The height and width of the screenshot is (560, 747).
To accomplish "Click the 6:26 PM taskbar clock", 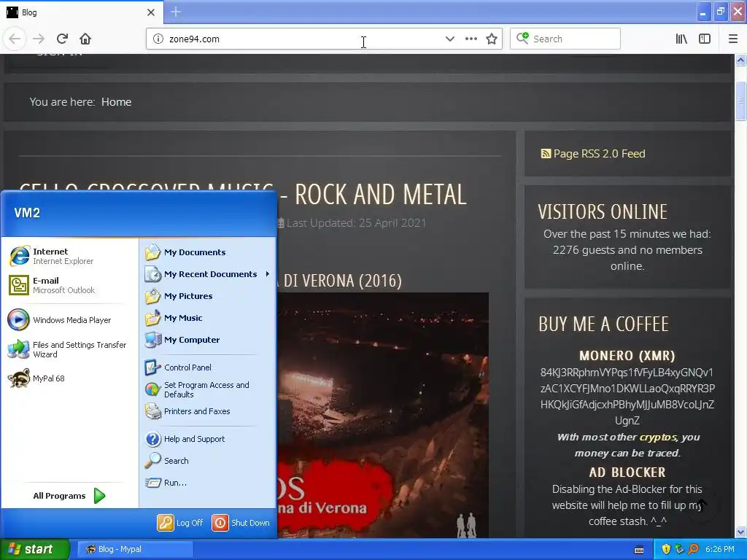I will (720, 549).
